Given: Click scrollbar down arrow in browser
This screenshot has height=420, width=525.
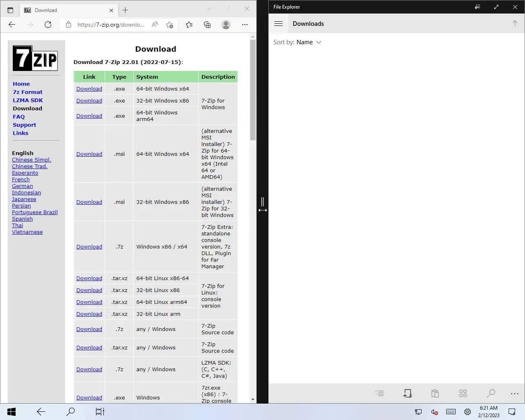Looking at the screenshot, I should pos(253,399).
